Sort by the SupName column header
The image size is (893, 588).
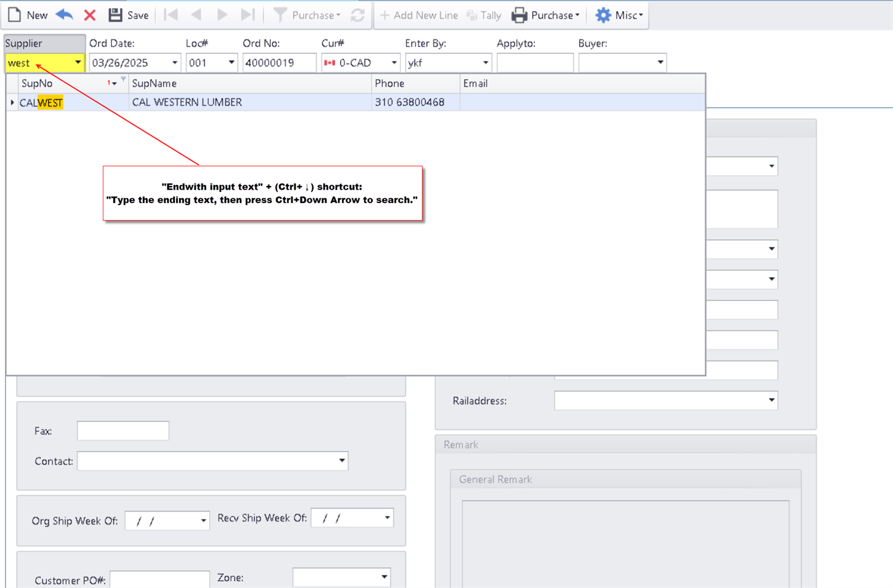155,83
